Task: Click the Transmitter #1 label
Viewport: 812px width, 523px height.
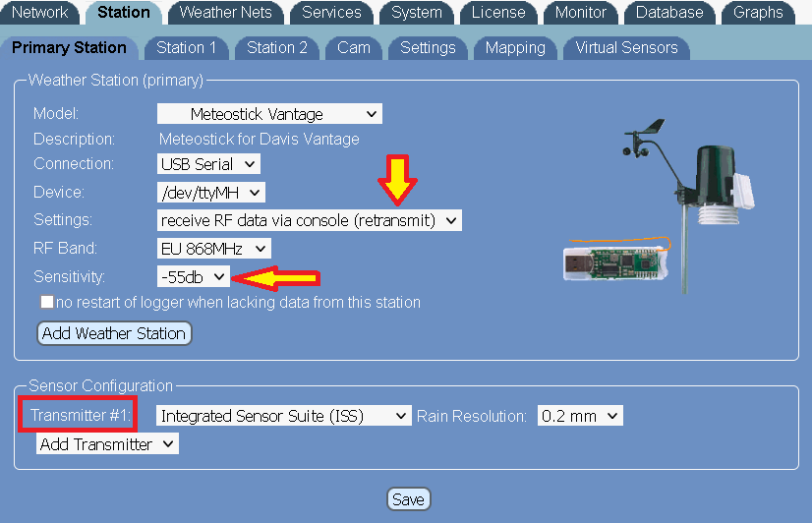Action: [x=80, y=415]
